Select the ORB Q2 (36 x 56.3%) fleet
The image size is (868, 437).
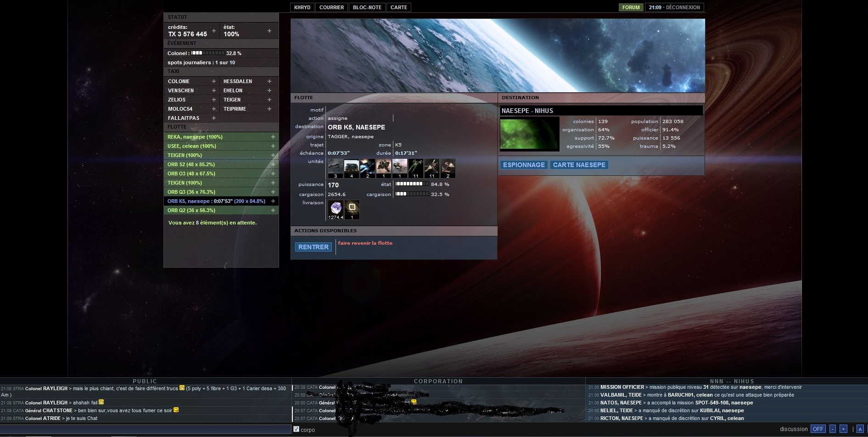[x=221, y=210]
